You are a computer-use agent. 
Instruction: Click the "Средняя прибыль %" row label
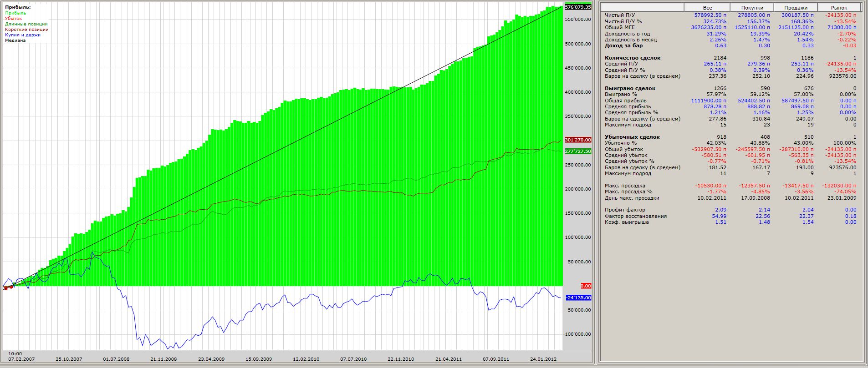click(x=632, y=112)
